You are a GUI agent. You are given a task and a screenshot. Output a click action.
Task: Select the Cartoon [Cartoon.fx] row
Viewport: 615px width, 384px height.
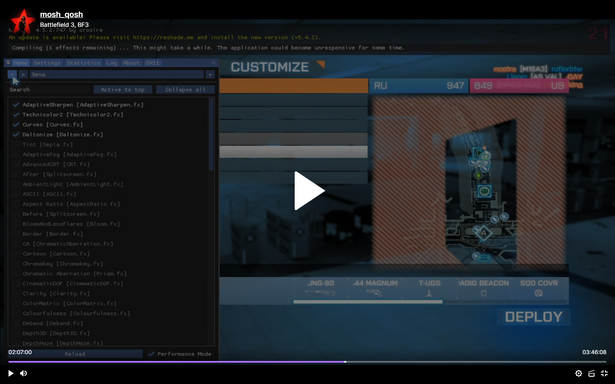(x=56, y=253)
